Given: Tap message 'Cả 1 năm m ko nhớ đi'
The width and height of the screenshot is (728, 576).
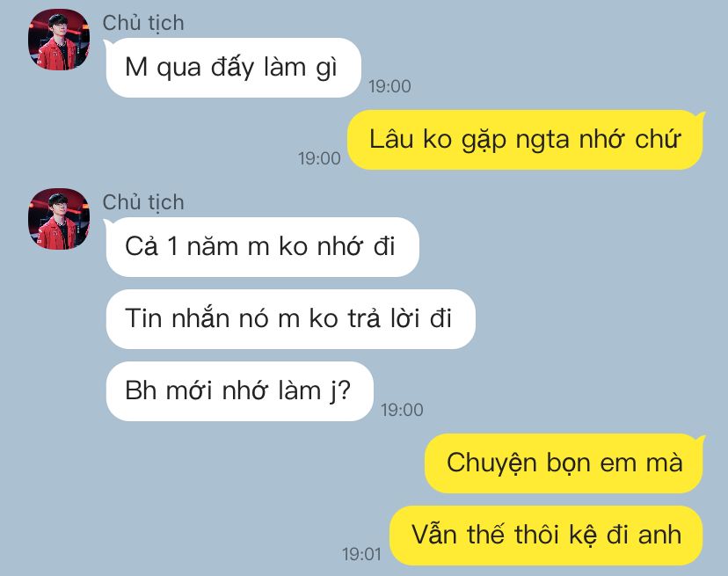Looking at the screenshot, I should [262, 247].
